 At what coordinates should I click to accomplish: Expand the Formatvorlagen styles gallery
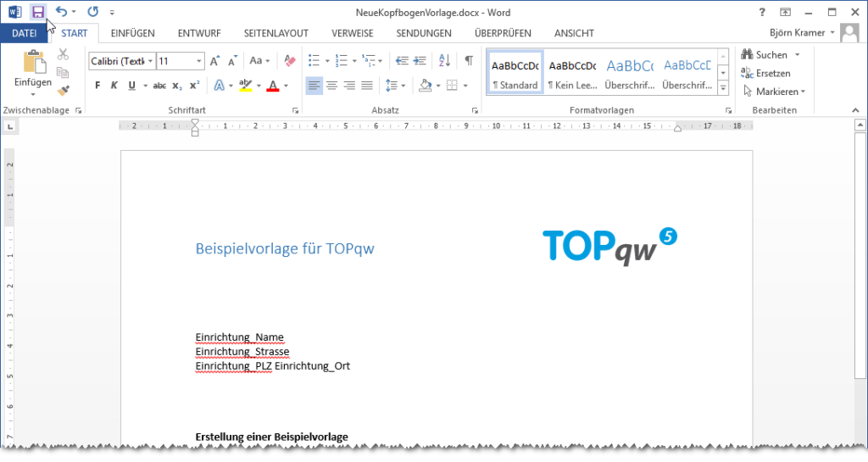[723, 87]
